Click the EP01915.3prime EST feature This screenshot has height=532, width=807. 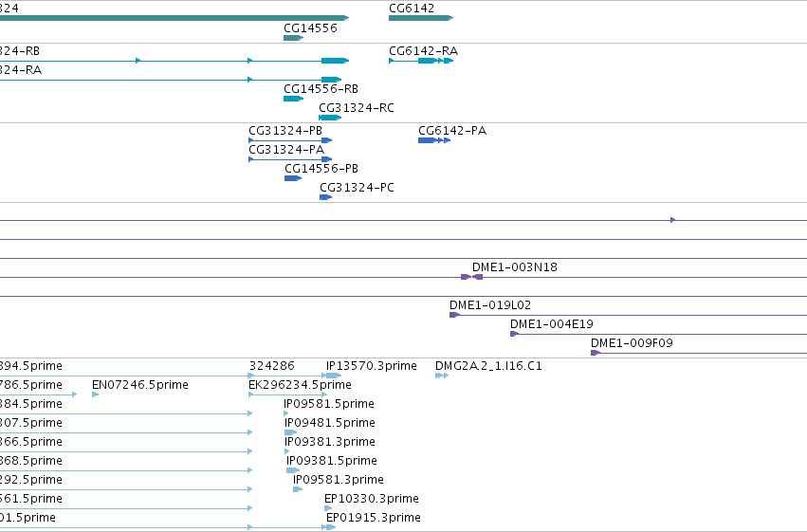pos(331,527)
